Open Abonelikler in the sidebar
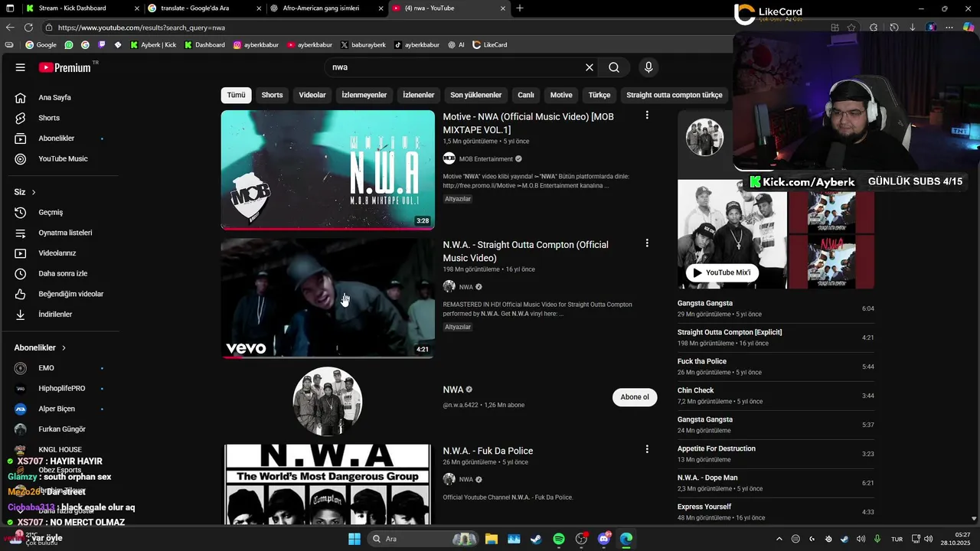 [x=55, y=139]
